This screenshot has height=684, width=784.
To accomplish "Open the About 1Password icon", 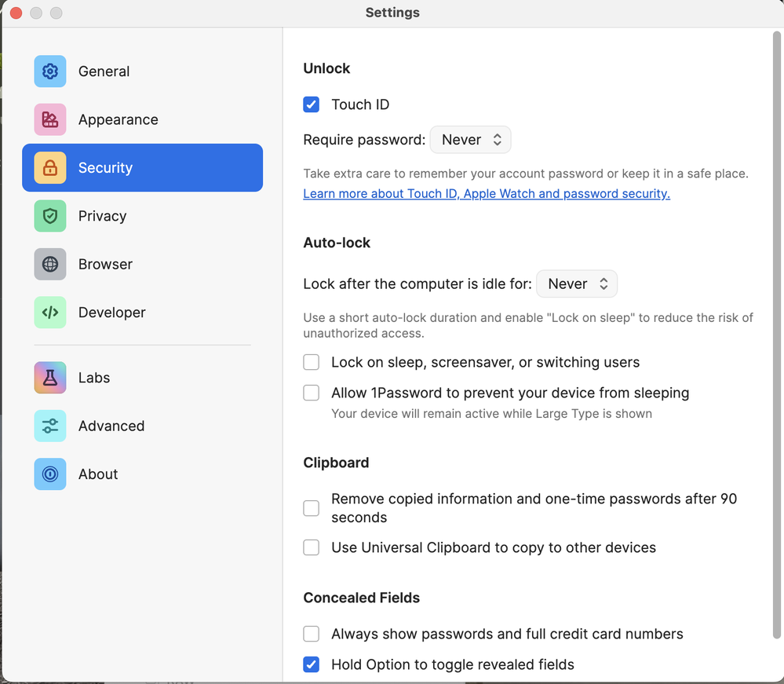I will coord(50,474).
